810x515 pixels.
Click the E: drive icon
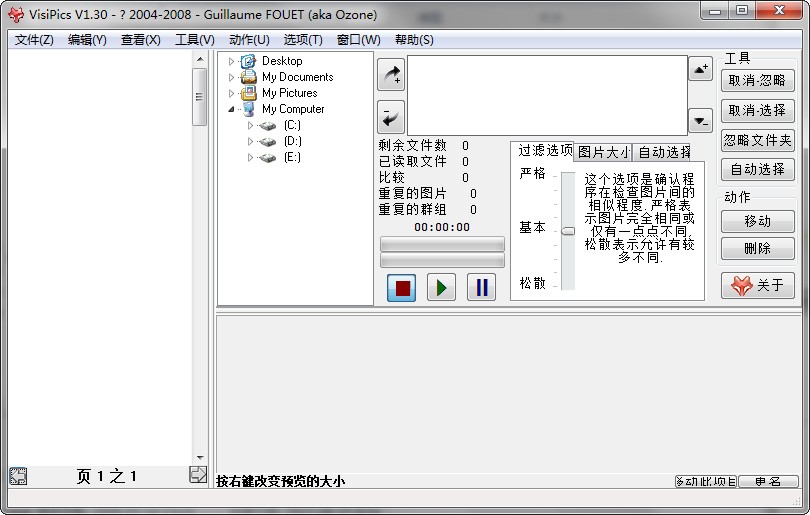click(x=267, y=158)
